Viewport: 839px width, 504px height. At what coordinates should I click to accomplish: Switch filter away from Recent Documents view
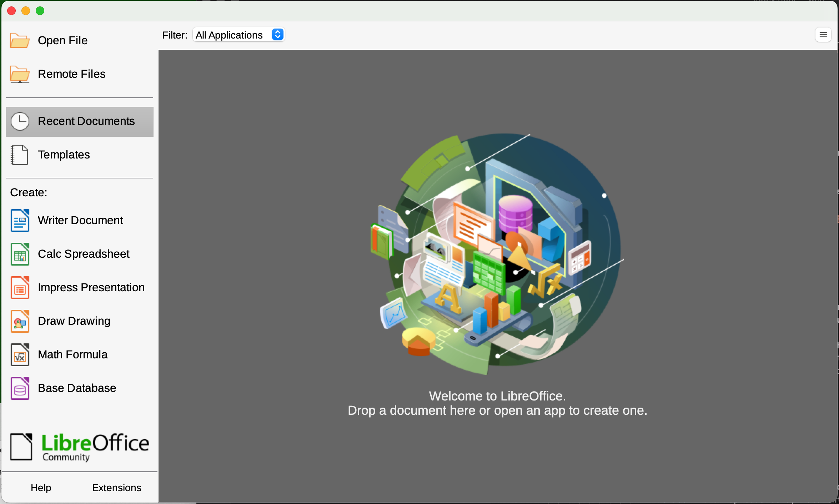[x=238, y=34]
